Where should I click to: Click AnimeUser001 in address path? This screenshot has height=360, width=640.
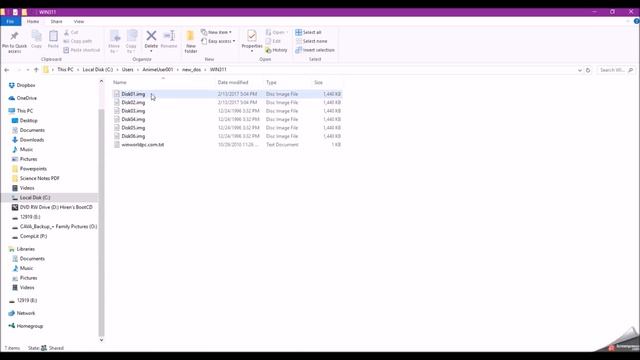[x=158, y=70]
